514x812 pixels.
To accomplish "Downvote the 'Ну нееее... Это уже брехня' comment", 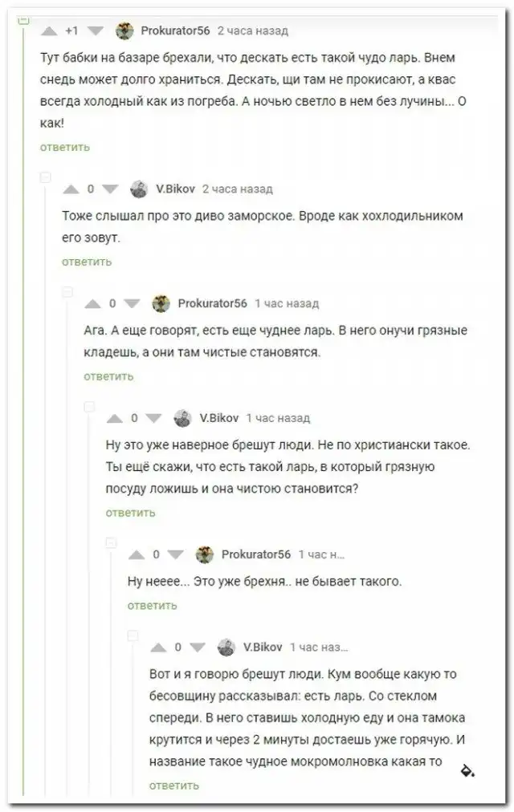I will coord(175,554).
